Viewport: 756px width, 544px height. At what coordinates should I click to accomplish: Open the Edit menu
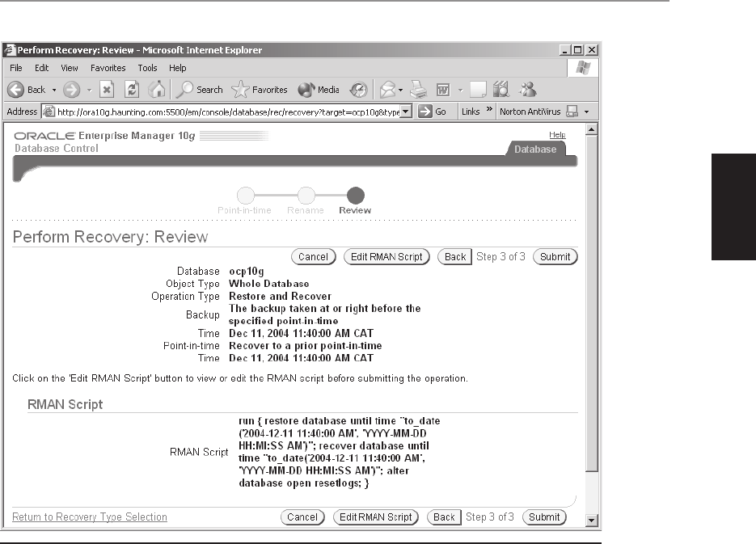click(x=41, y=68)
